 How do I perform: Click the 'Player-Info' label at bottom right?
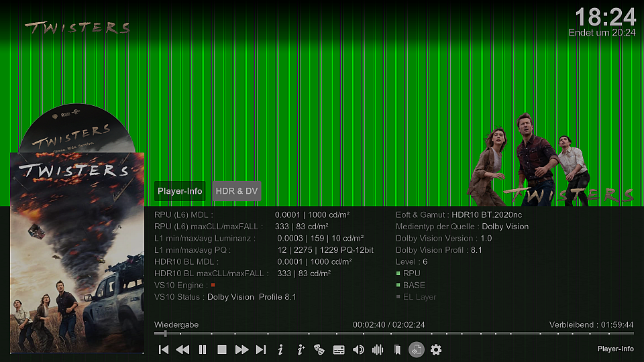point(615,349)
